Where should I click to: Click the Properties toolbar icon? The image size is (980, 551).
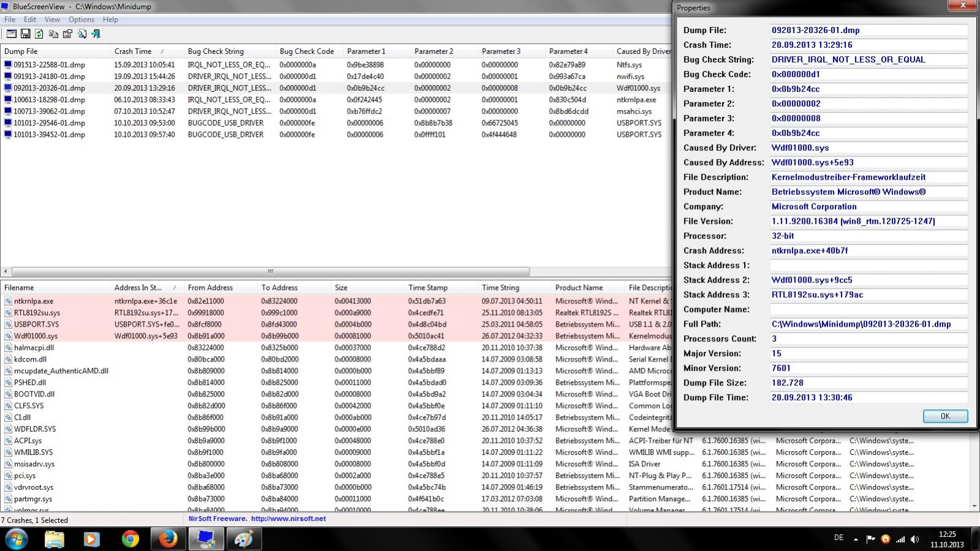[x=67, y=34]
